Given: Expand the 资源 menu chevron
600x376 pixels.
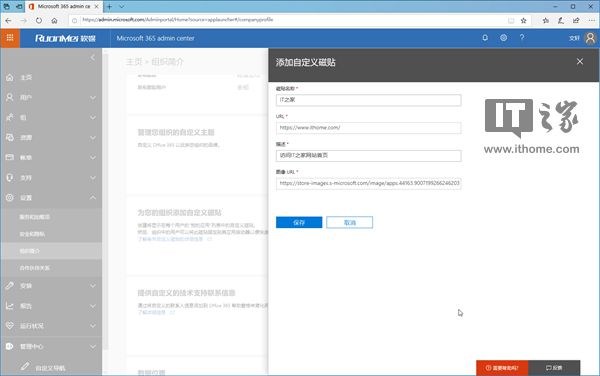Looking at the screenshot, I should click(93, 137).
